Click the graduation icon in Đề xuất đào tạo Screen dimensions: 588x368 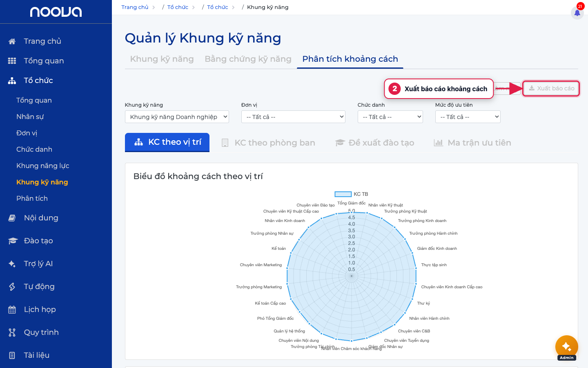pyautogui.click(x=340, y=143)
